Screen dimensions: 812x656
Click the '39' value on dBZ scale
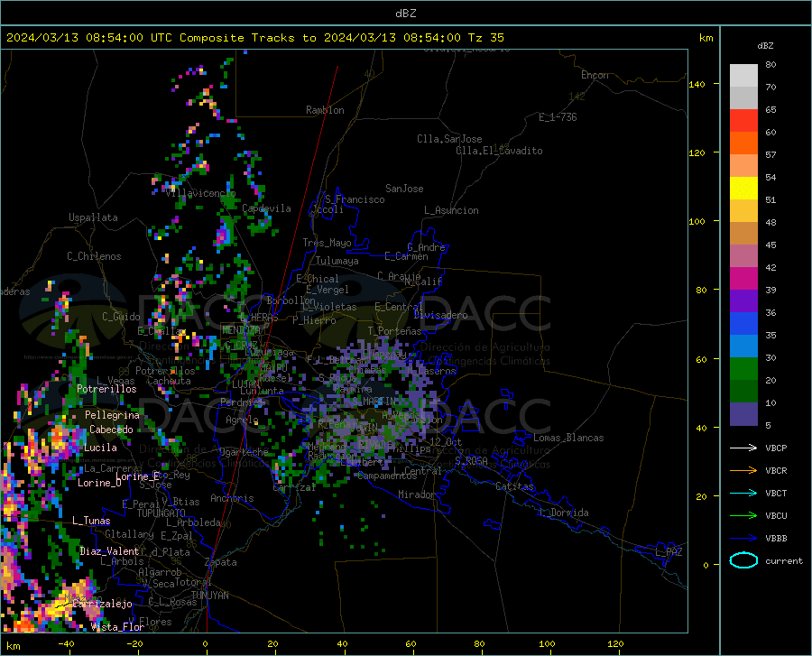click(770, 291)
